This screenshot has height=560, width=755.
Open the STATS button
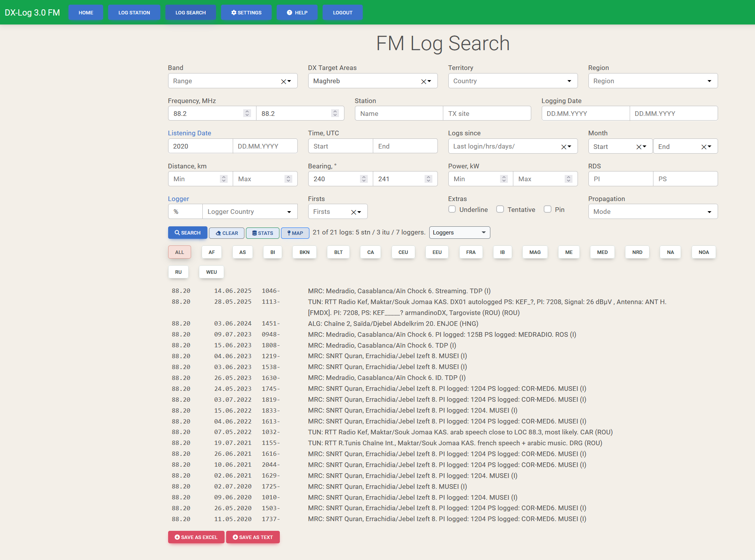coord(262,233)
